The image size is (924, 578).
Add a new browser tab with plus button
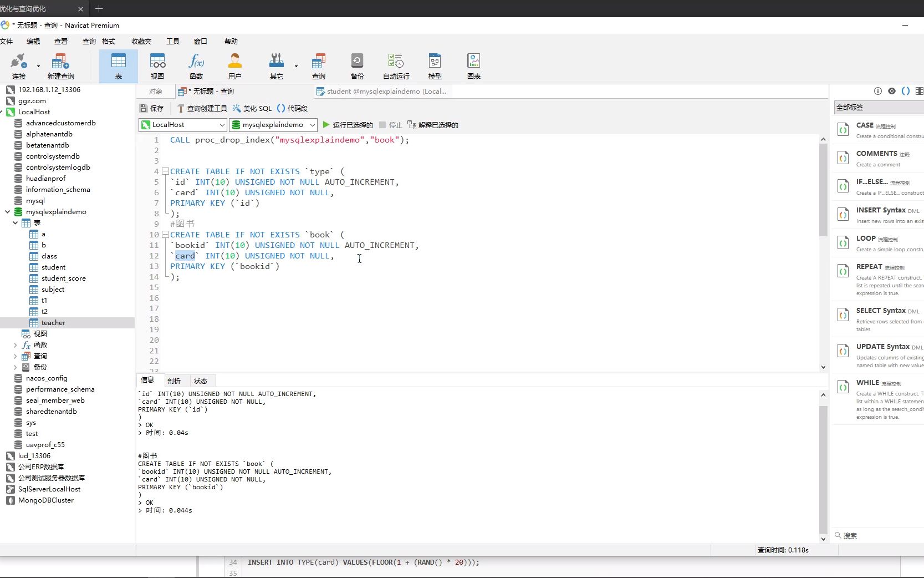coord(99,8)
